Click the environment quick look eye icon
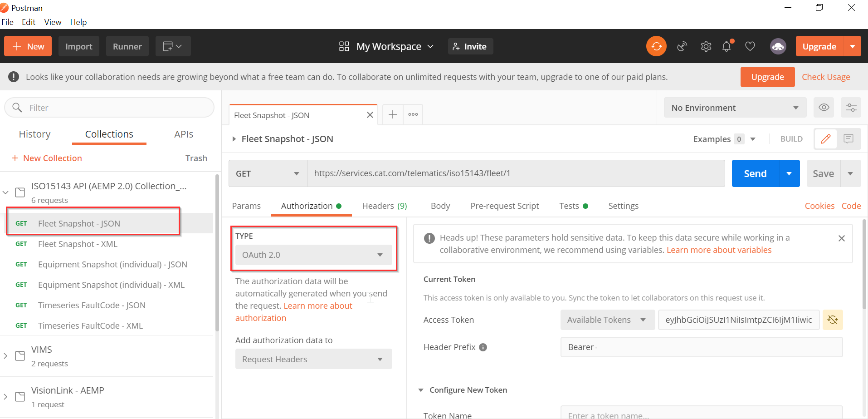Image resolution: width=868 pixels, height=419 pixels. tap(824, 108)
